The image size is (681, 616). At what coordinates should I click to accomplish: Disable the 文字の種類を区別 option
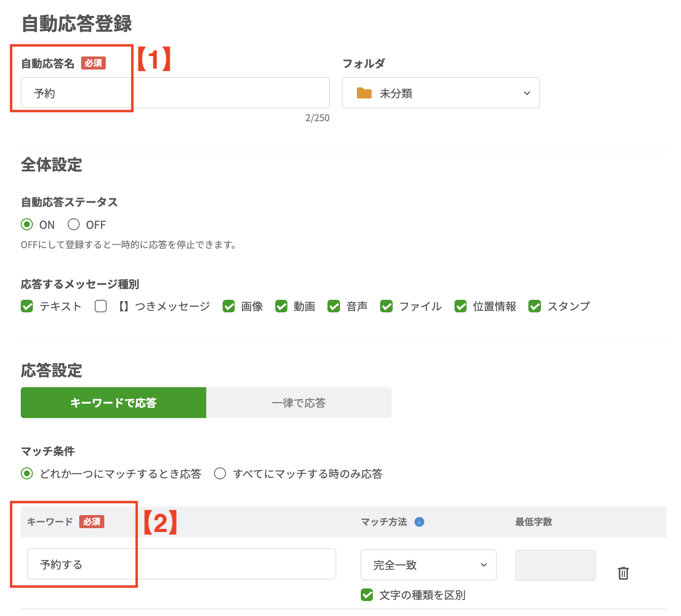368,595
